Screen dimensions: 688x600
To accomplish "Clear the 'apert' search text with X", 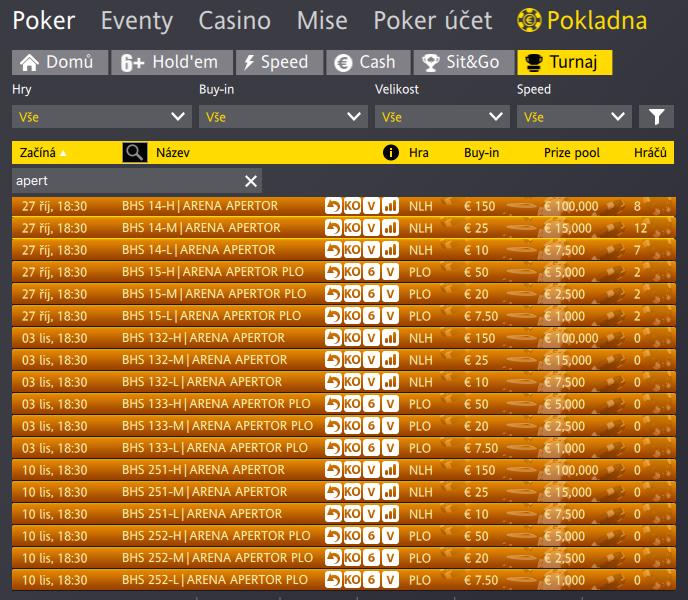I will (251, 181).
